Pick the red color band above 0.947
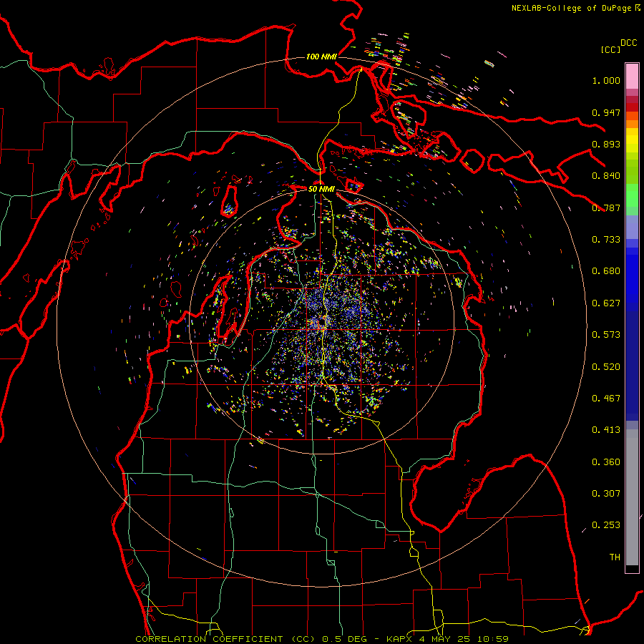Image resolution: width=644 pixels, height=644 pixels. [x=632, y=107]
